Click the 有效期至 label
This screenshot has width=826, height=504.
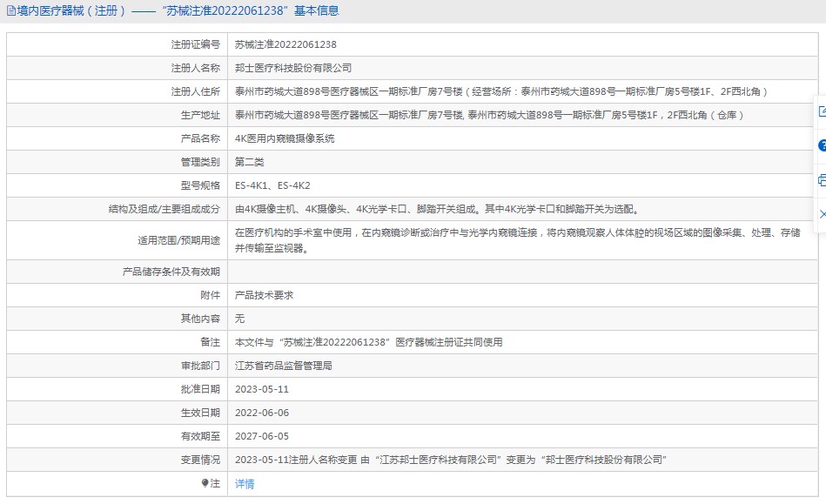(x=200, y=436)
